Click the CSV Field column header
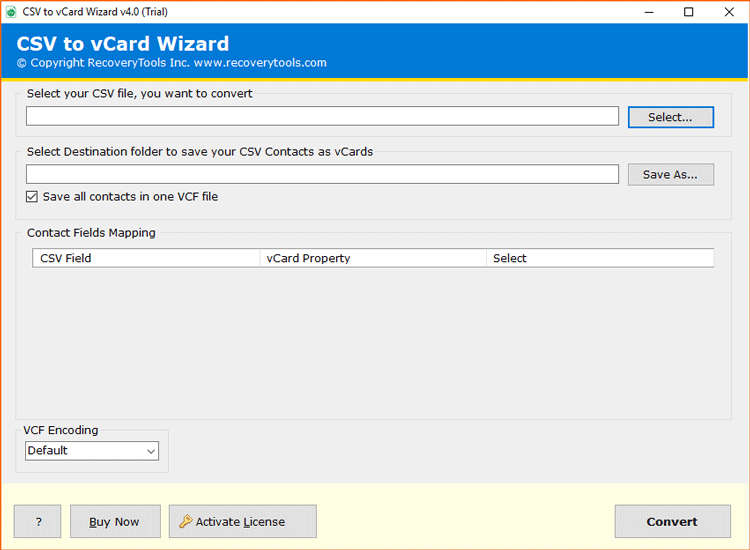750x550 pixels. 146,258
